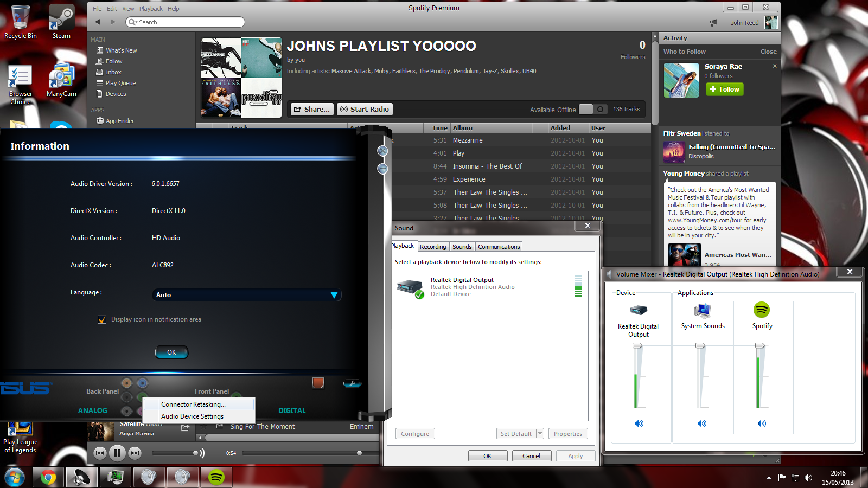Open the Spotify search options magnifier dropdown
Image resolution: width=868 pixels, height=488 pixels.
click(x=132, y=22)
